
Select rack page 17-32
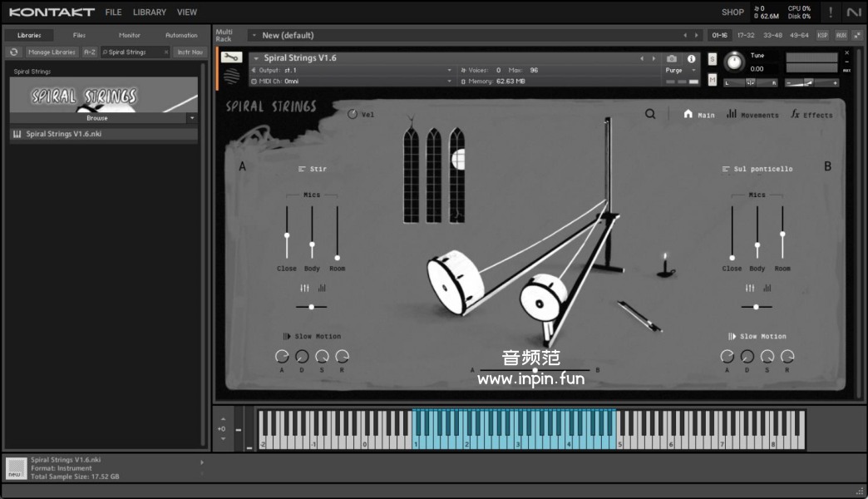pos(746,35)
